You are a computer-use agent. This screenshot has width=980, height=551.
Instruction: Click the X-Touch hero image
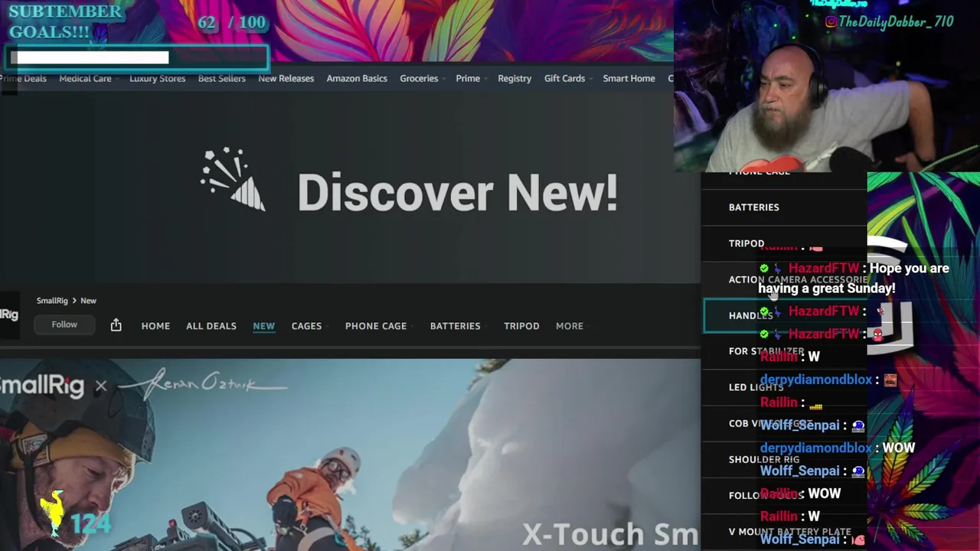point(350,455)
